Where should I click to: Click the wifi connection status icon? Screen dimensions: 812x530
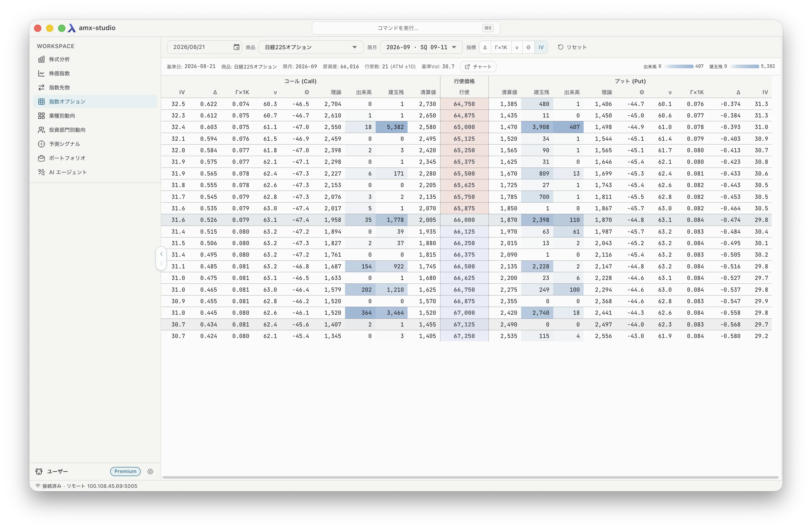(38, 486)
